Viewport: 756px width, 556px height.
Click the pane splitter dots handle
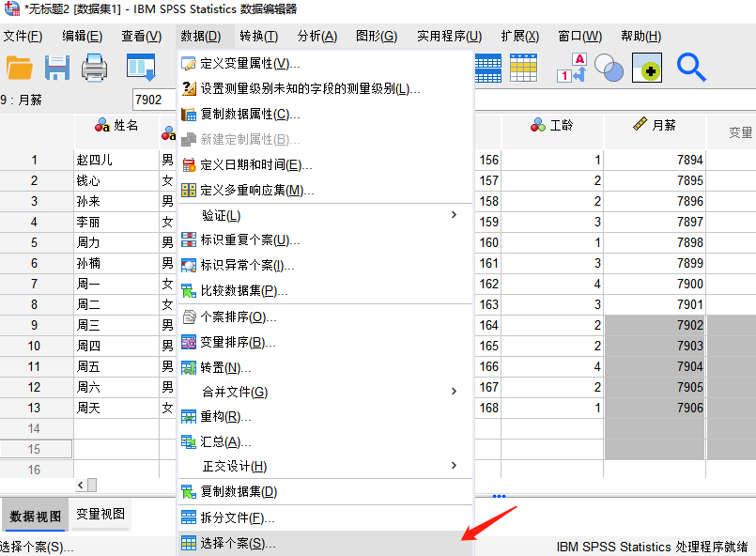pyautogui.click(x=499, y=496)
